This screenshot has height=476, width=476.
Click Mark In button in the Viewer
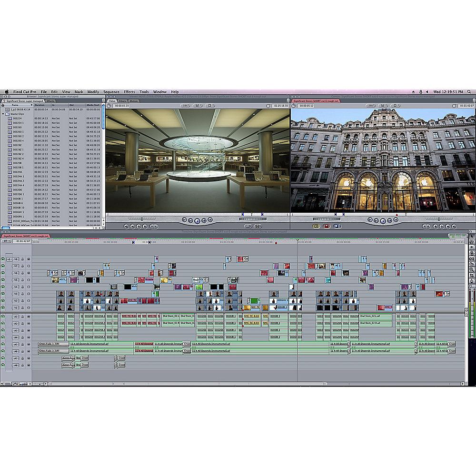[152, 226]
